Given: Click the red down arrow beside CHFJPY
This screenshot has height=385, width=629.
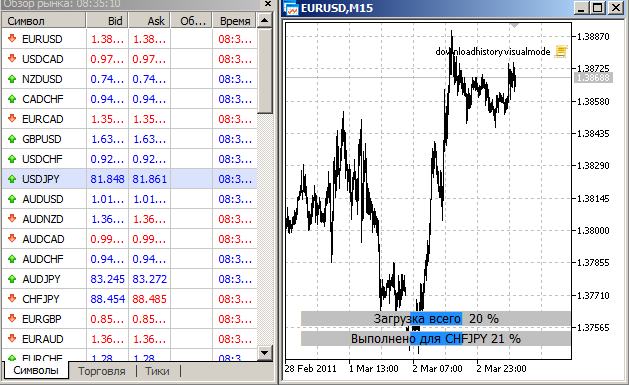Looking at the screenshot, I should click(12, 299).
